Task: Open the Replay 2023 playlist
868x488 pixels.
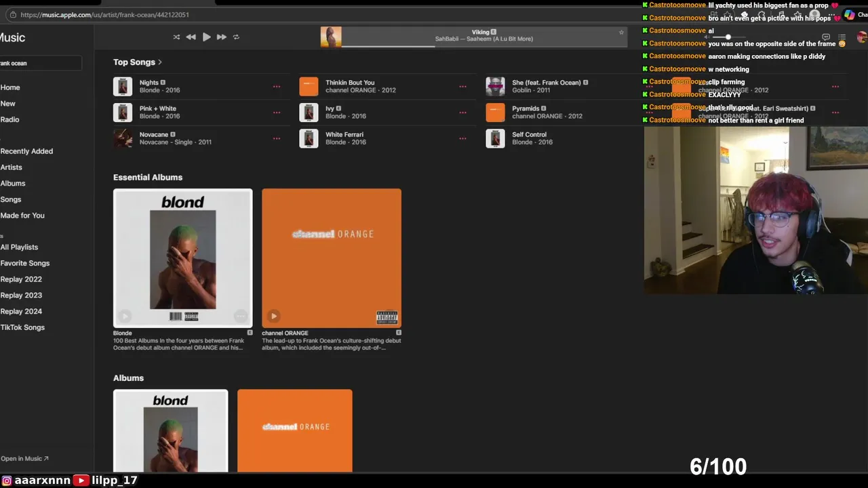Action: pyautogui.click(x=21, y=296)
